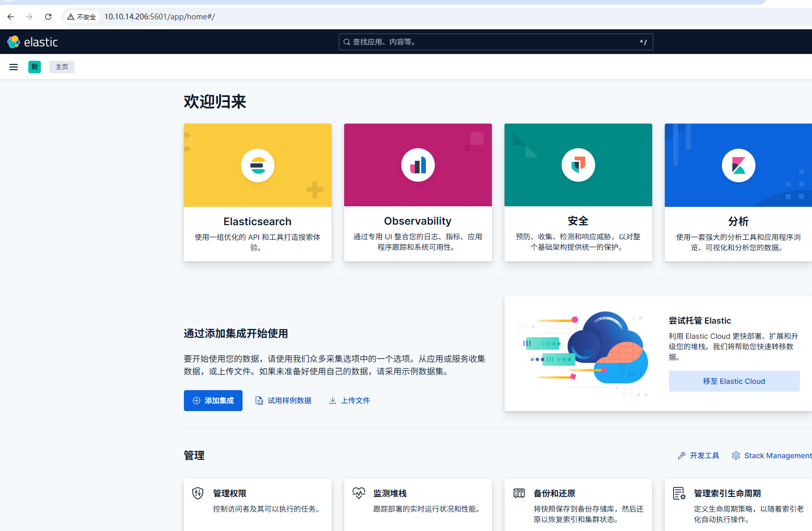Click the browser back arrow
The width and height of the screenshot is (812, 531).
10,17
